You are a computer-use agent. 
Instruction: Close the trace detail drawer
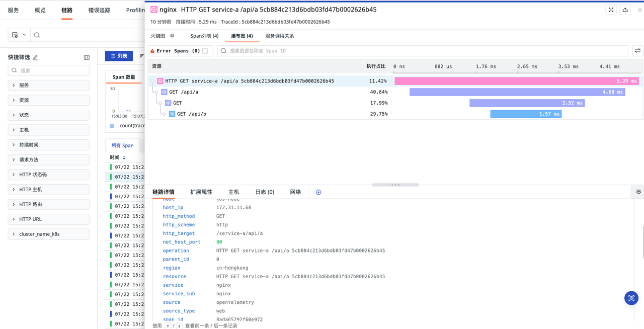point(639,10)
